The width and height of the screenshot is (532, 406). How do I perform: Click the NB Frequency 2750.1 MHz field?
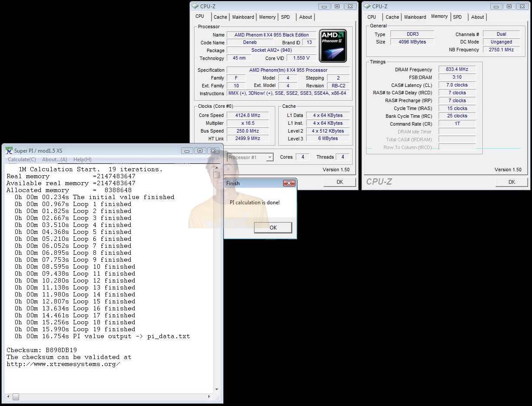click(x=501, y=50)
